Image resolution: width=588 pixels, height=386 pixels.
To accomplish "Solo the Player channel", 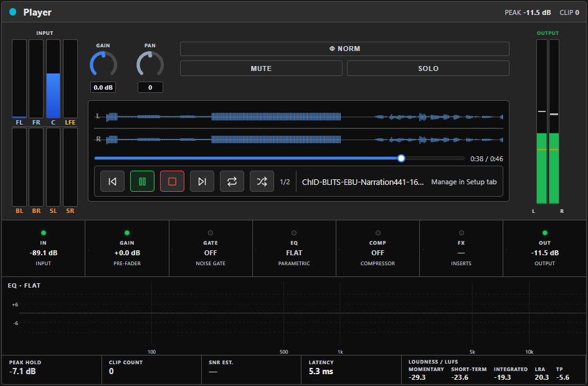I will coord(429,68).
